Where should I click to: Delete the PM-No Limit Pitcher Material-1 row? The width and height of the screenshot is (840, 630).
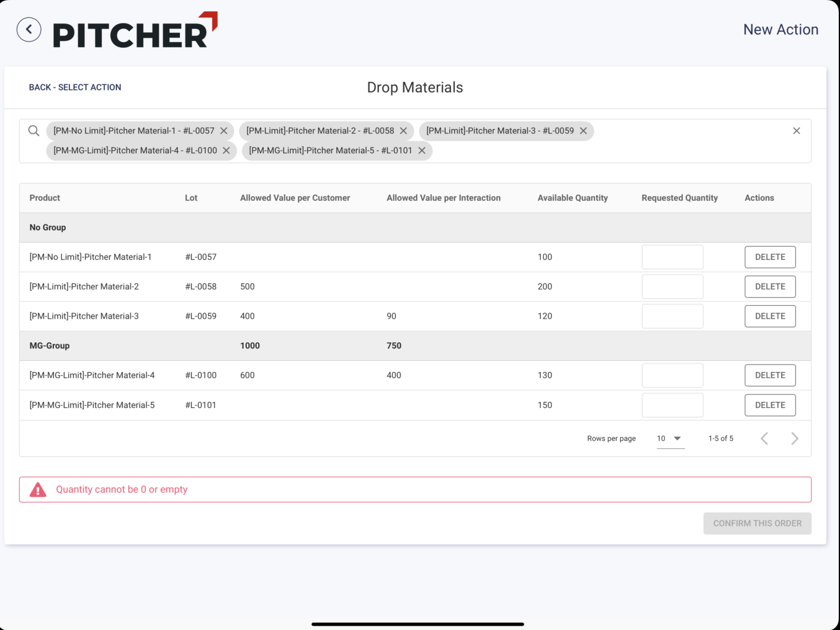[770, 257]
